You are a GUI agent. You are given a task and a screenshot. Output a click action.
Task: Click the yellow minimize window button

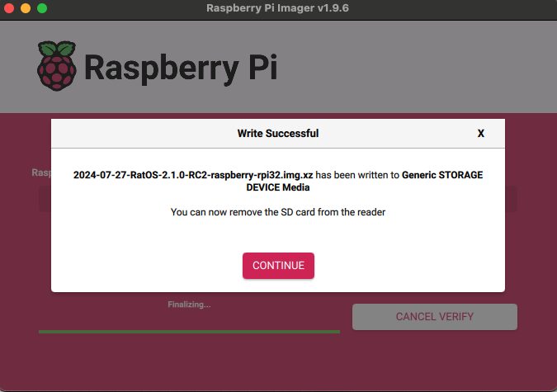[x=26, y=8]
